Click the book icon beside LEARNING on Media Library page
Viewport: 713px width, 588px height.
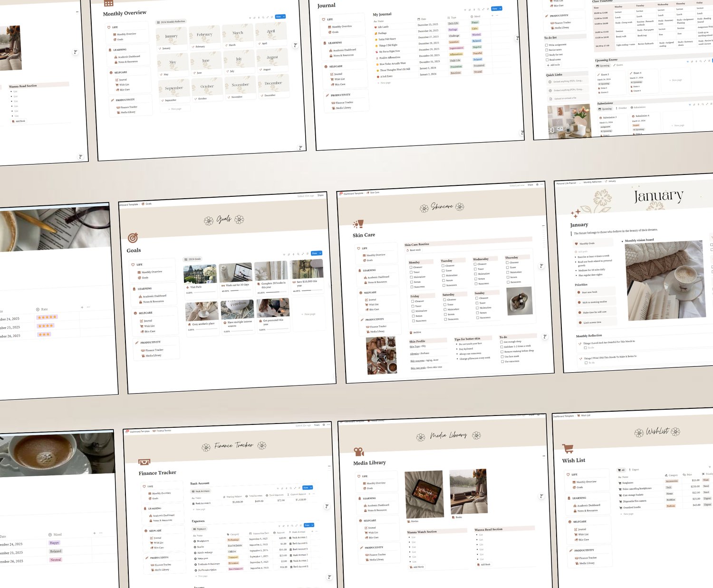[x=360, y=499]
